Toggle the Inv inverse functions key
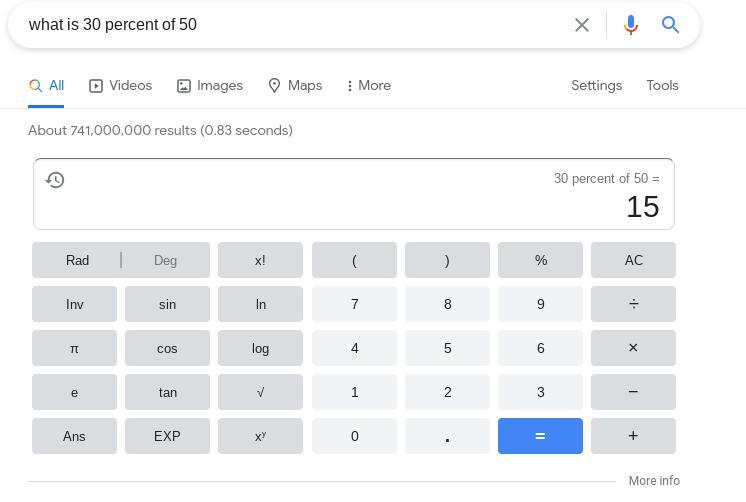746x502 pixels. 74,304
